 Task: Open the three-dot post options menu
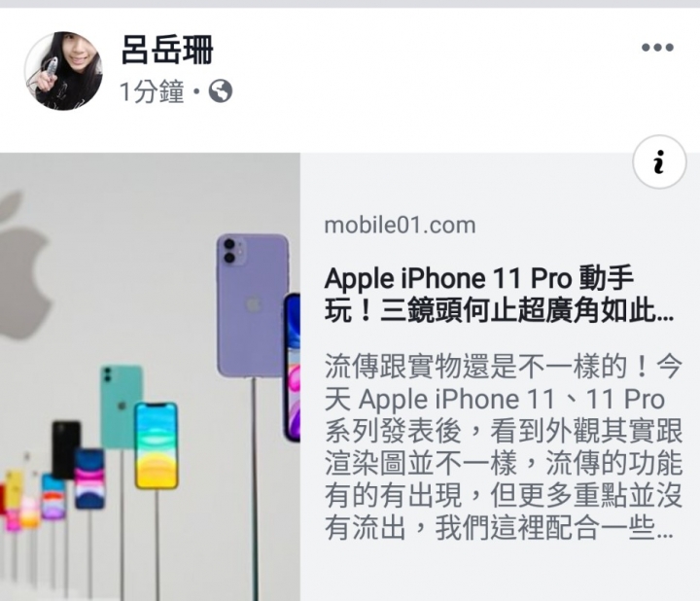coord(657,48)
